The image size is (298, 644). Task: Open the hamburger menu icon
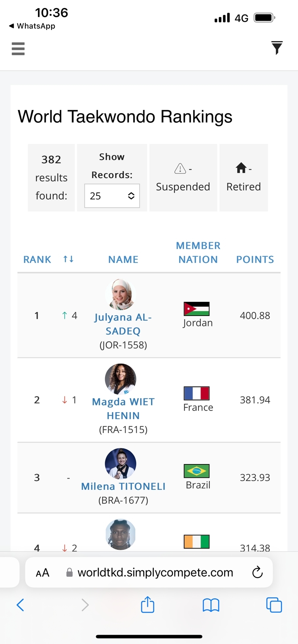point(18,49)
